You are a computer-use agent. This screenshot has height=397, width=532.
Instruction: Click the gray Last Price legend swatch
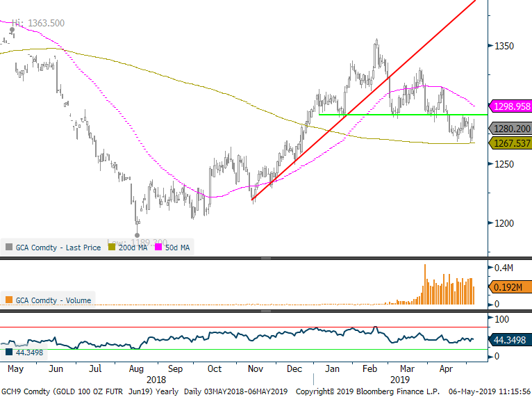[9, 248]
